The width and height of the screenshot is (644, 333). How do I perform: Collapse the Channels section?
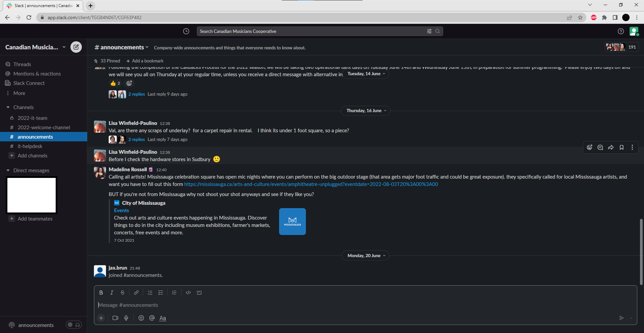8,107
